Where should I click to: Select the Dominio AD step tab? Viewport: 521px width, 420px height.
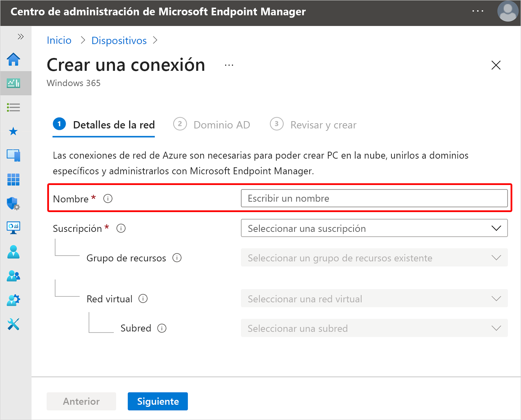(x=212, y=125)
